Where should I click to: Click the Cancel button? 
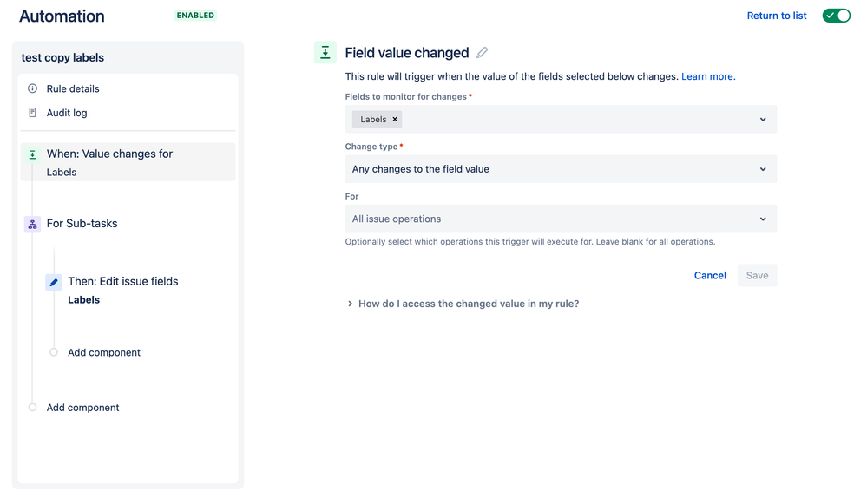(x=710, y=276)
